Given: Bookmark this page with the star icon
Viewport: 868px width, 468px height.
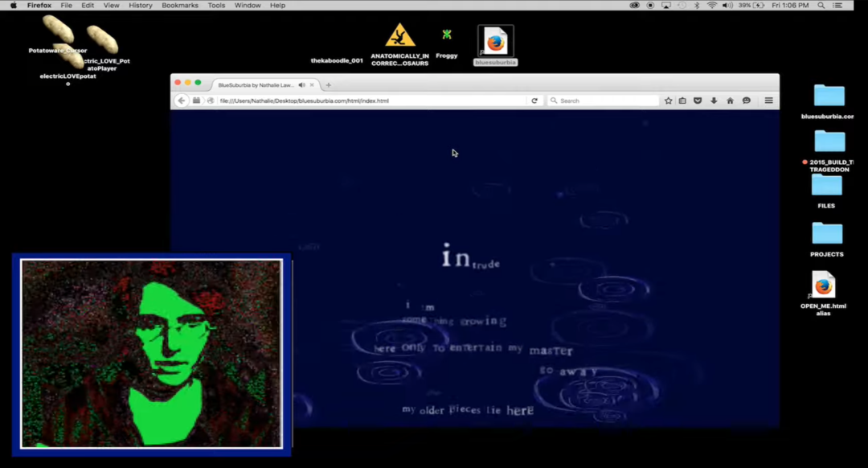Looking at the screenshot, I should pos(668,101).
